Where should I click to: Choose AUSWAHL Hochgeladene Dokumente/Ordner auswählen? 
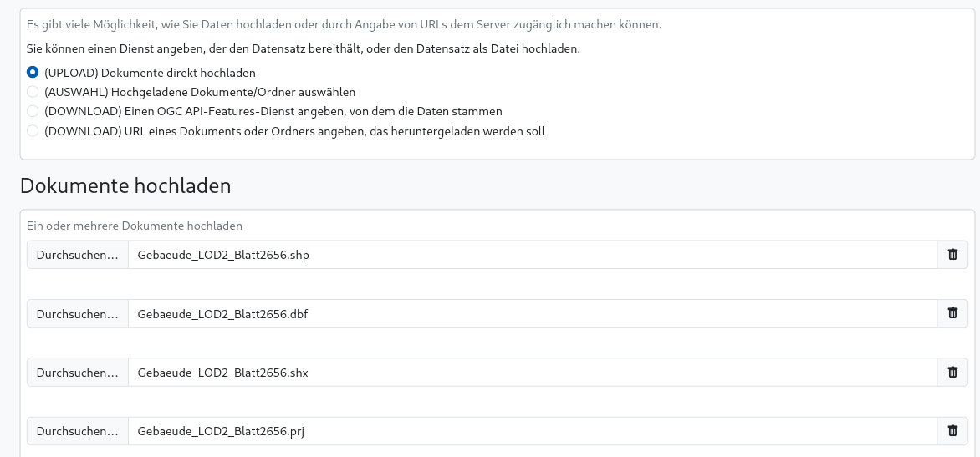[33, 92]
